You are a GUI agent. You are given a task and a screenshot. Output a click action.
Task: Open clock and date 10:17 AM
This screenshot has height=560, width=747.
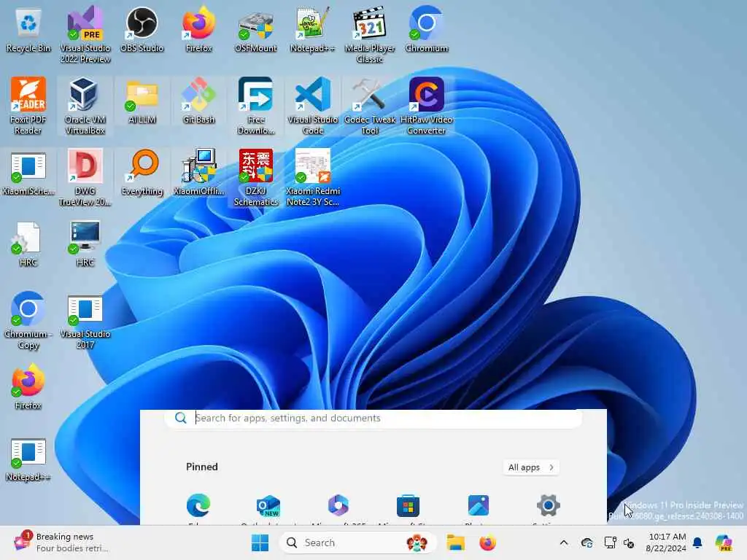[x=667, y=542]
